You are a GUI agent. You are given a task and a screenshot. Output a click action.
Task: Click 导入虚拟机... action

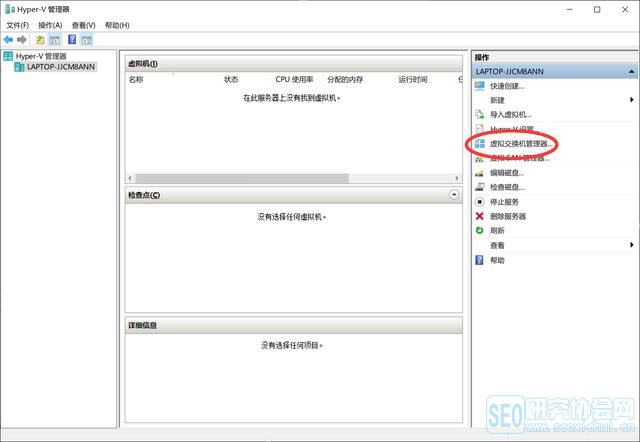tap(511, 115)
